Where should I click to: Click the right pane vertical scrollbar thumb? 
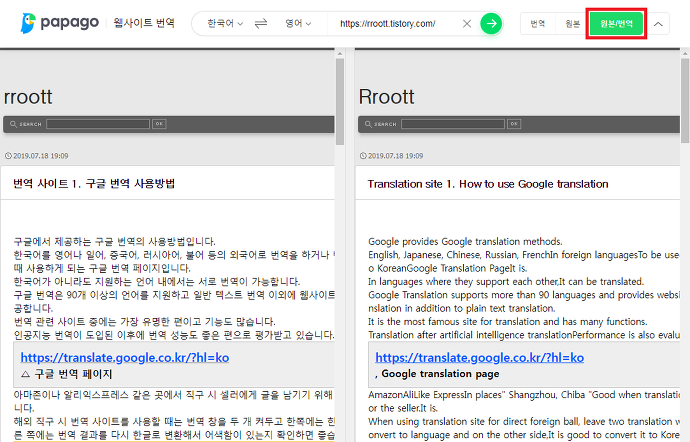[x=685, y=101]
